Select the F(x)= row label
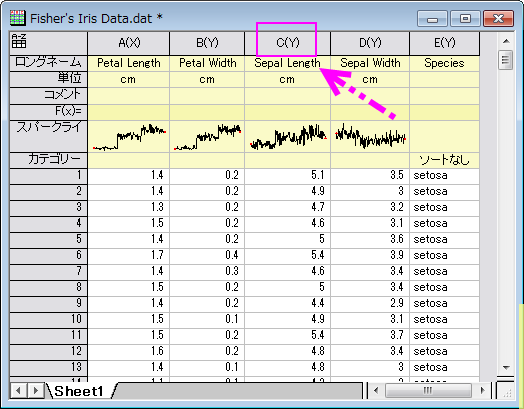The width and height of the screenshot is (524, 409). point(48,112)
